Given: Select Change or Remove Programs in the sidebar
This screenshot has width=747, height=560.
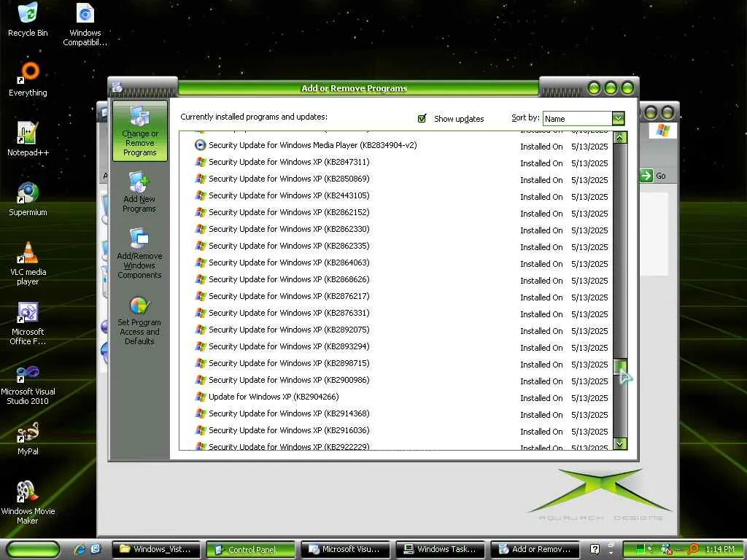Looking at the screenshot, I should pos(139,131).
